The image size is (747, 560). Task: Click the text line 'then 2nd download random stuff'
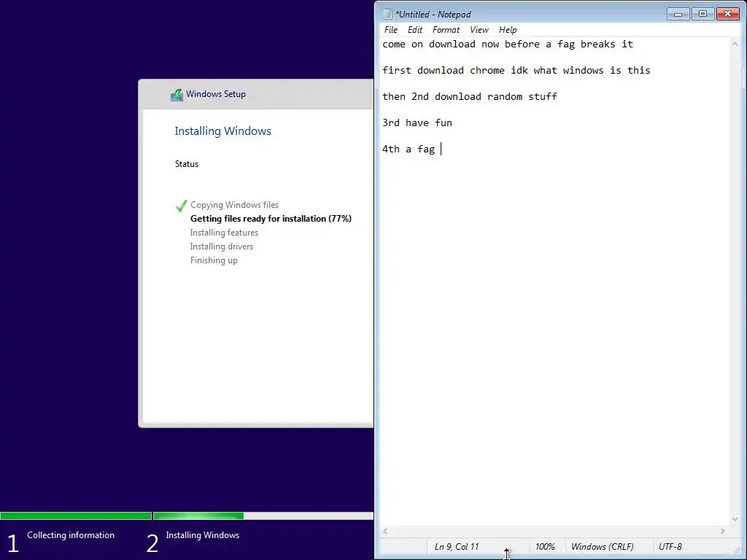tap(470, 97)
